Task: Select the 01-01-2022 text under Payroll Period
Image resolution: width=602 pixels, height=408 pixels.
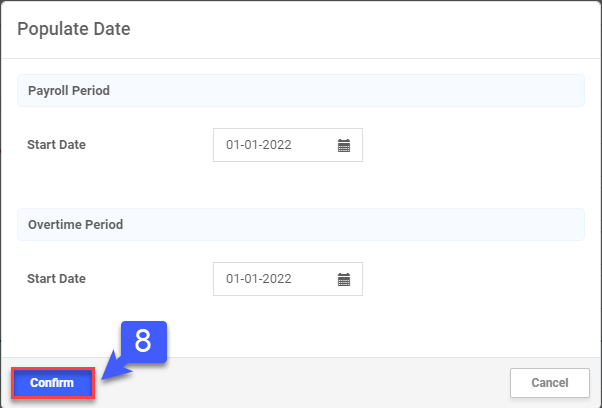Action: coord(259,145)
